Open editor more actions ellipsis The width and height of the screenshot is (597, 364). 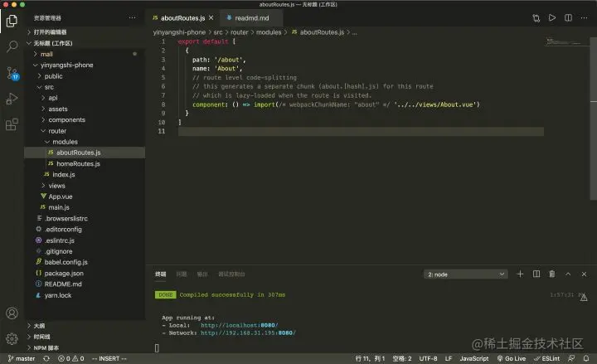tap(584, 18)
